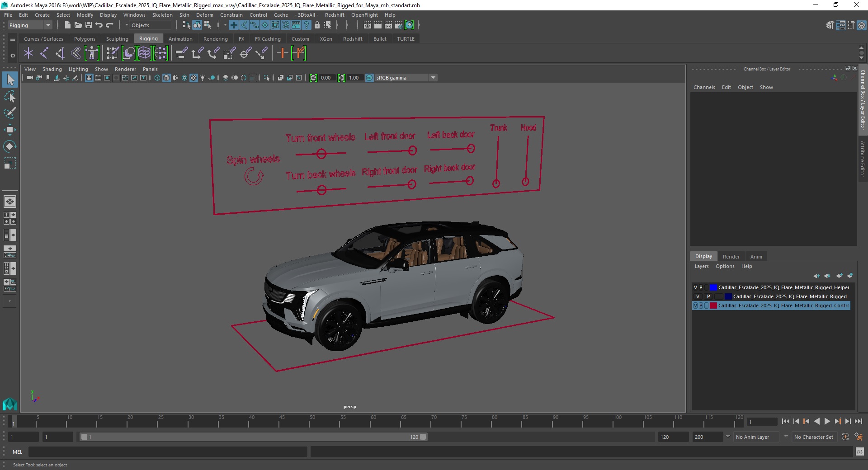
Task: Open the Deform menu
Action: click(x=204, y=15)
